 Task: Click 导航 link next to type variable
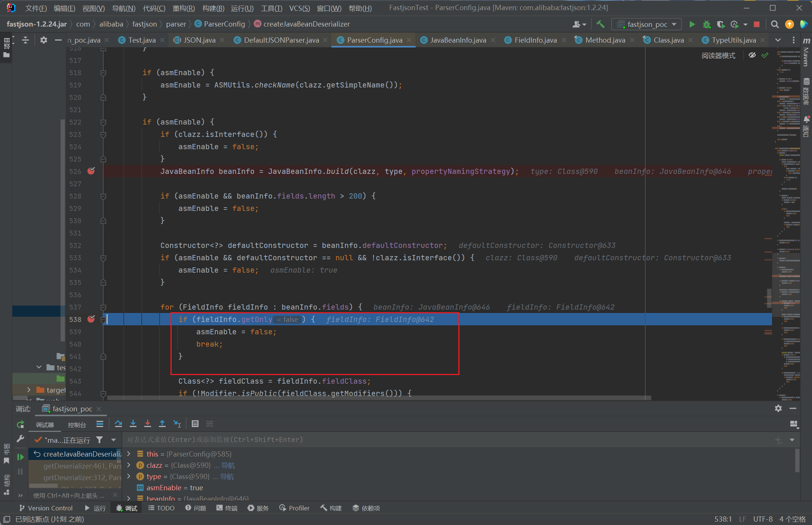tap(227, 476)
